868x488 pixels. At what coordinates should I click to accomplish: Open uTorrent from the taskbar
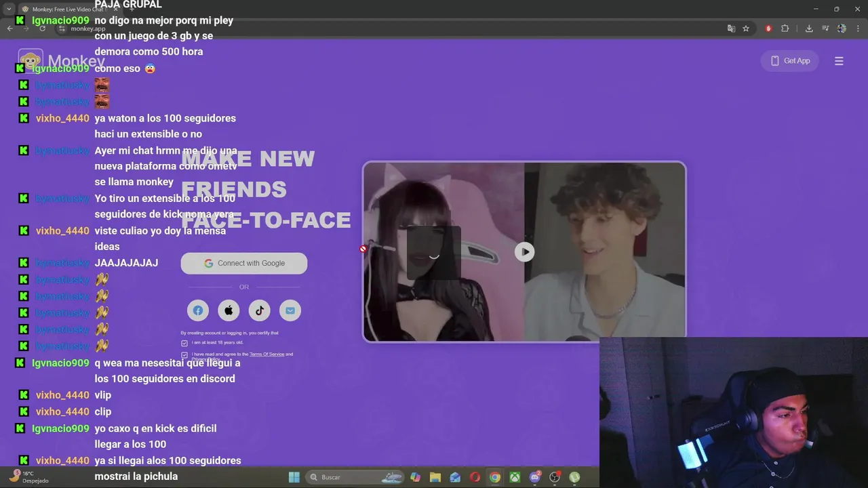pyautogui.click(x=575, y=477)
